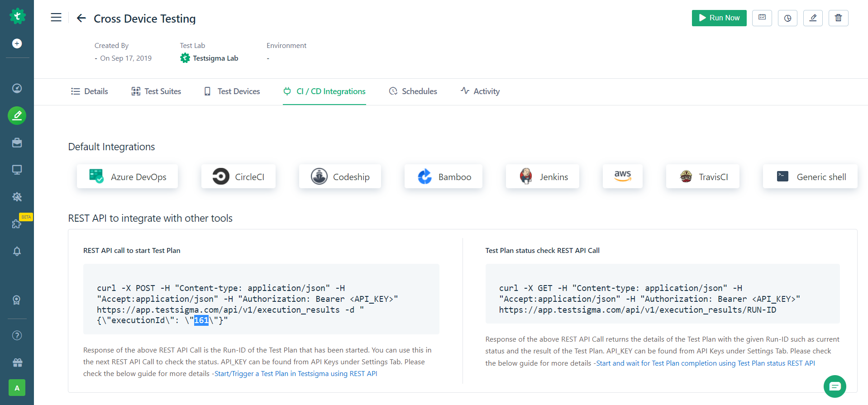Click the POST curl command code block
Viewport: 868px width, 405px height.
click(x=261, y=299)
